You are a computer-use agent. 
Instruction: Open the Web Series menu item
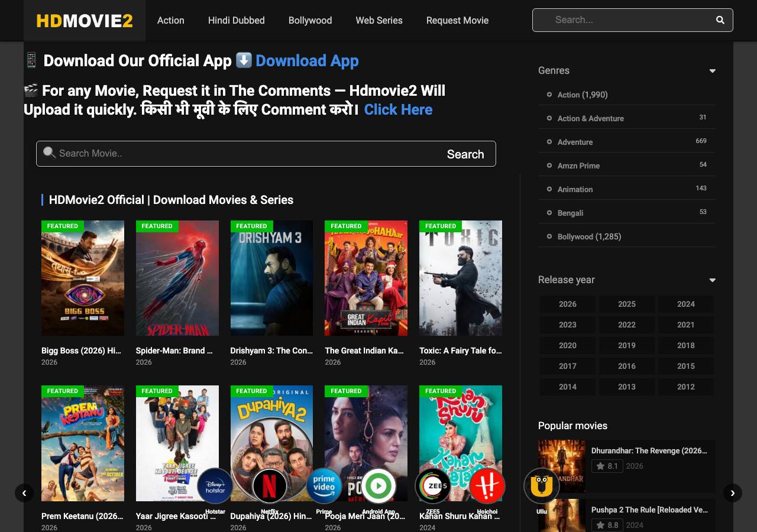[379, 20]
